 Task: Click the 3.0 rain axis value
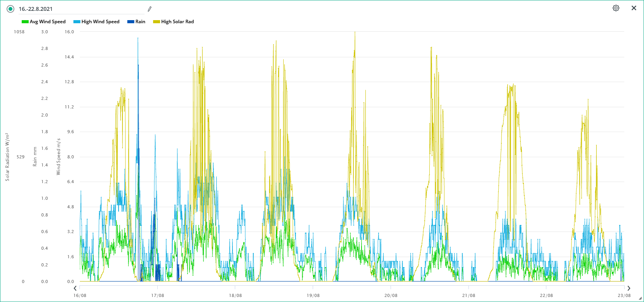click(x=45, y=32)
